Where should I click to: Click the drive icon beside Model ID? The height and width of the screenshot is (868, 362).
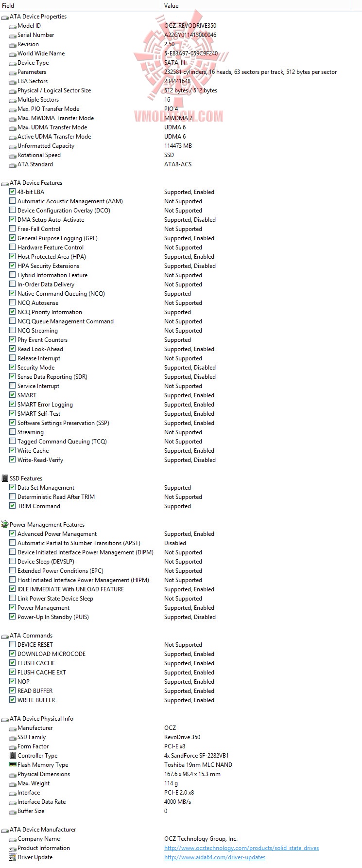tap(13, 26)
